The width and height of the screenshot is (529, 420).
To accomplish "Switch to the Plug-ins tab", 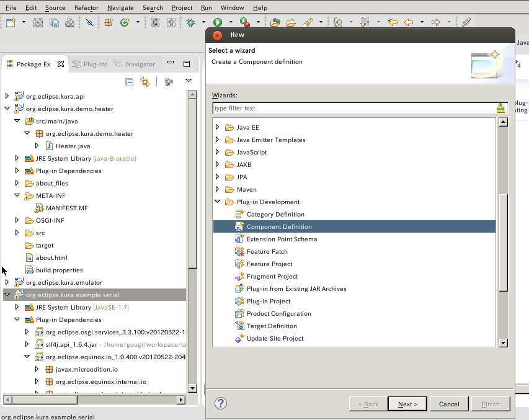I will pyautogui.click(x=90, y=64).
